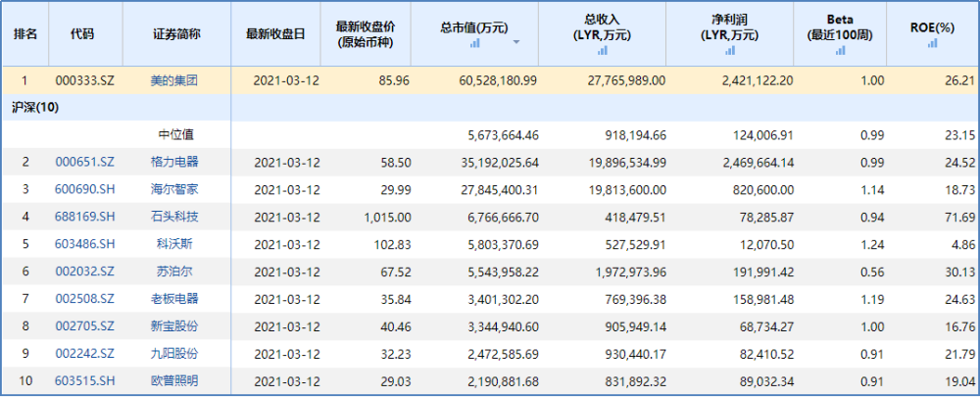Select ROE value 4.86 of 科沃斯
This screenshot has height=397, width=980.
pyautogui.click(x=964, y=244)
